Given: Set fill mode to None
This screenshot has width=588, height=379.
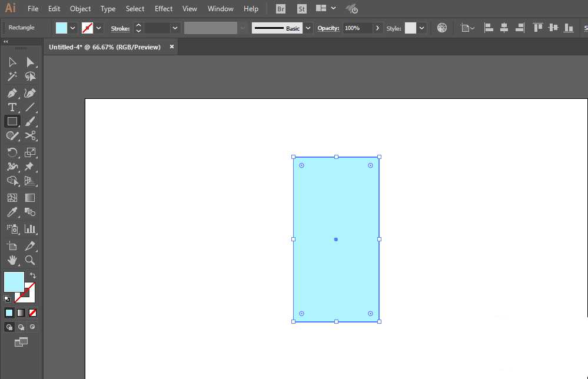Looking at the screenshot, I should [32, 312].
